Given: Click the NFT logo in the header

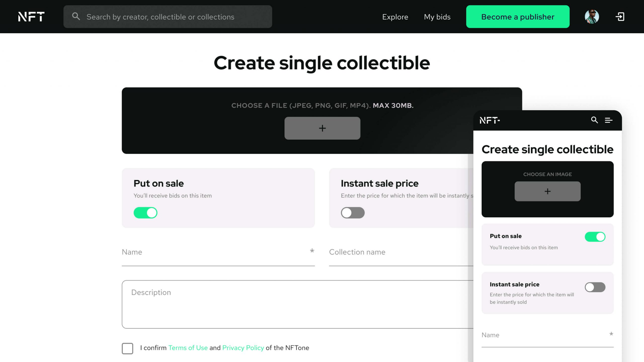Looking at the screenshot, I should (31, 17).
